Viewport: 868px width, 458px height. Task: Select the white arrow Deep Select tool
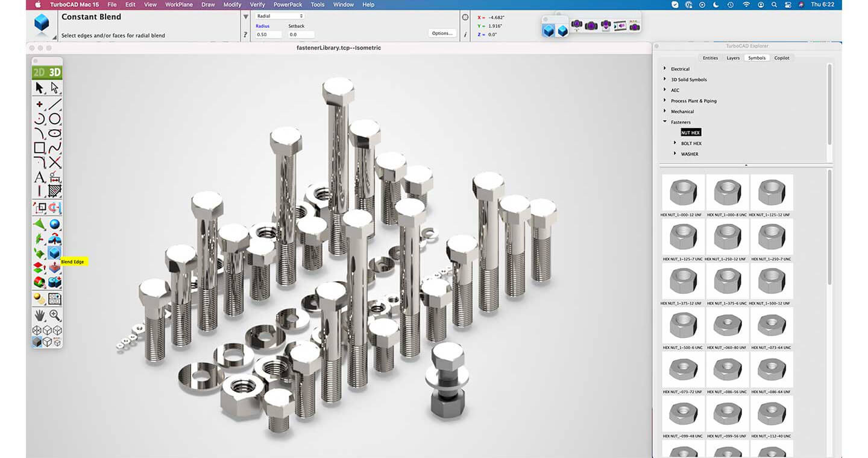tap(55, 87)
